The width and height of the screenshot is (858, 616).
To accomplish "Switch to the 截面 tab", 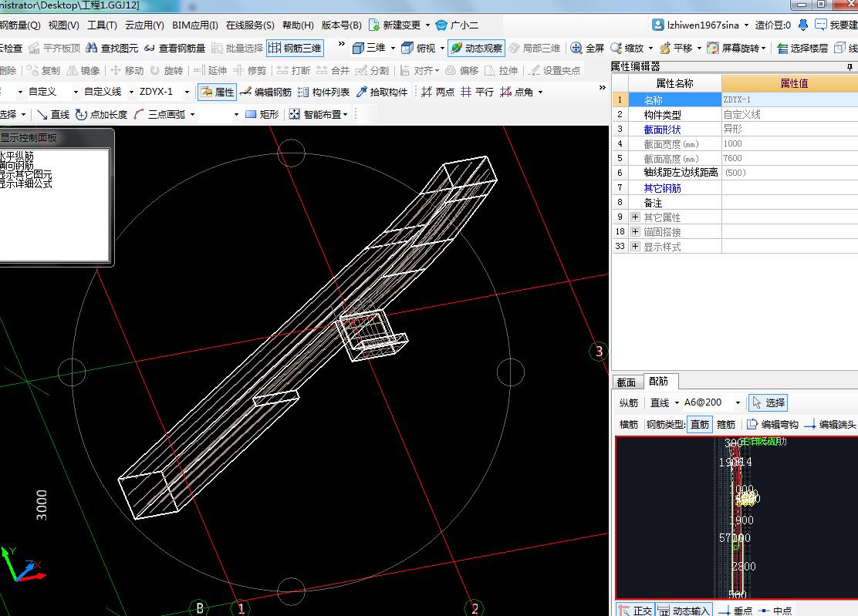I will 626,382.
